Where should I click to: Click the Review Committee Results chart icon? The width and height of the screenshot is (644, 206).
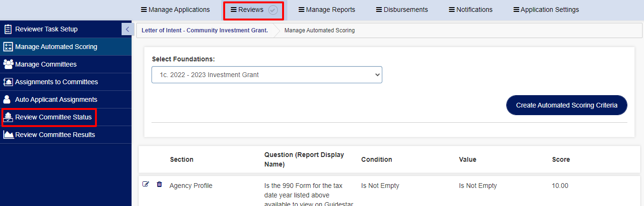pos(8,135)
